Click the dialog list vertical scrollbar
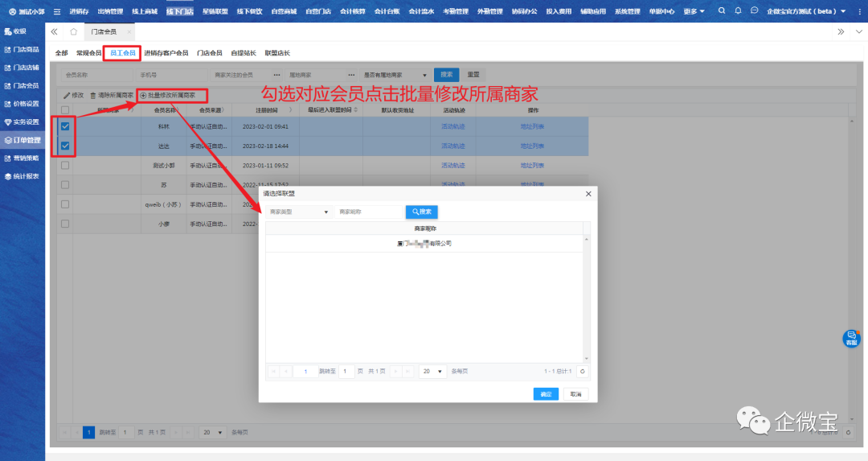The image size is (868, 461). click(x=586, y=298)
